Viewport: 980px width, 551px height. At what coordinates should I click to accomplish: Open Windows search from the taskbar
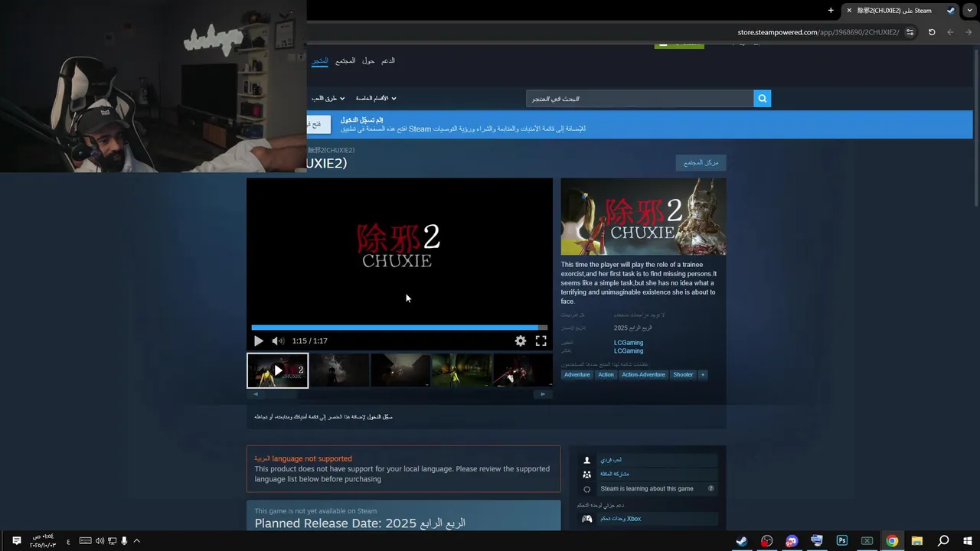click(943, 541)
